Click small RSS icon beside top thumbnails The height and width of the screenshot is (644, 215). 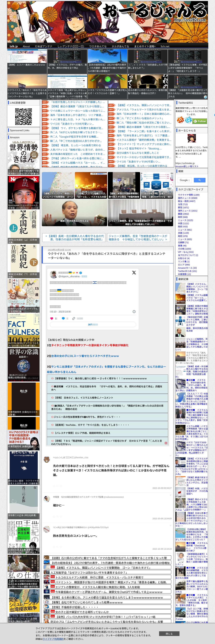[205, 97]
